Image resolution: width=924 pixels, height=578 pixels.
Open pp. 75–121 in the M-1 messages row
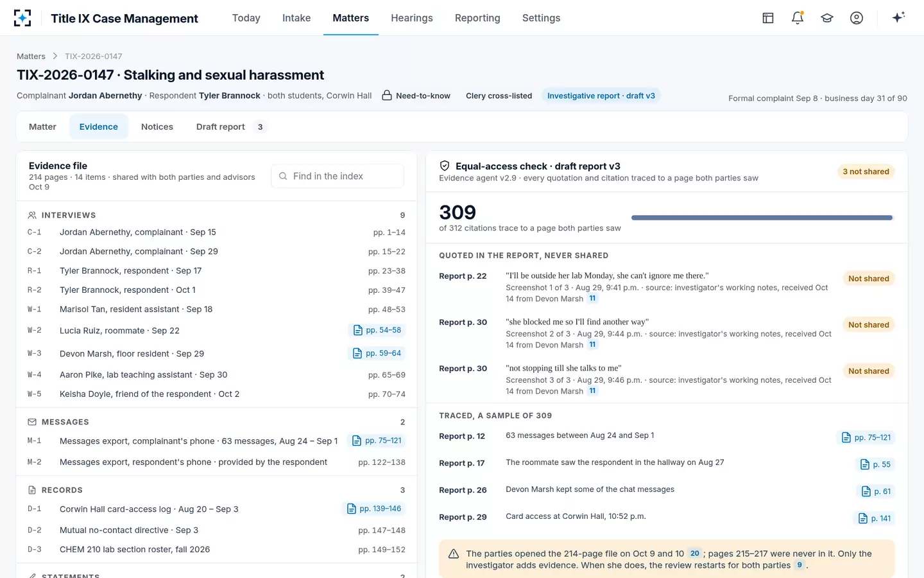point(377,441)
